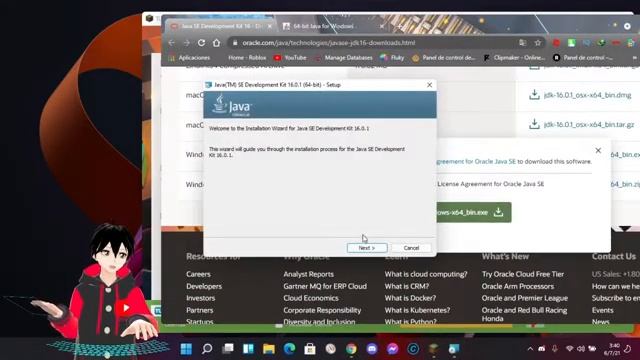Open Try Oracle Cloud Free Tier link

(x=523, y=274)
